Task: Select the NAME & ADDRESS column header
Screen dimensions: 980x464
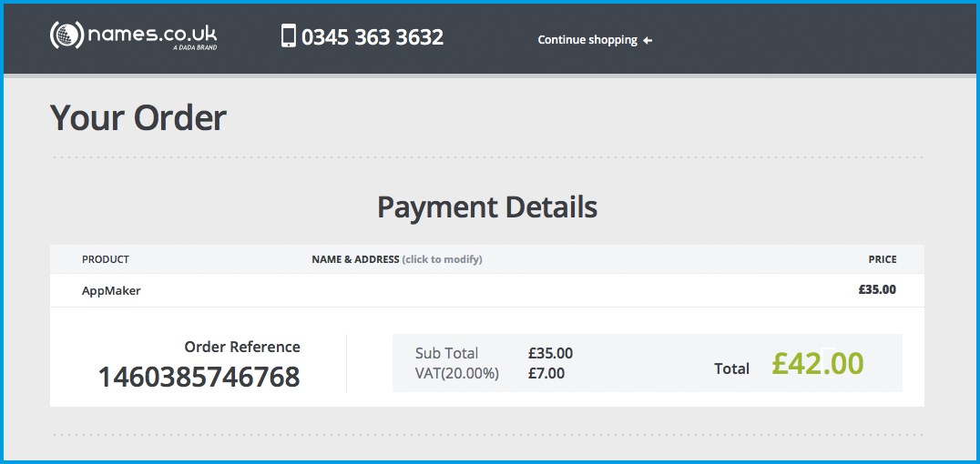Action: click(355, 259)
